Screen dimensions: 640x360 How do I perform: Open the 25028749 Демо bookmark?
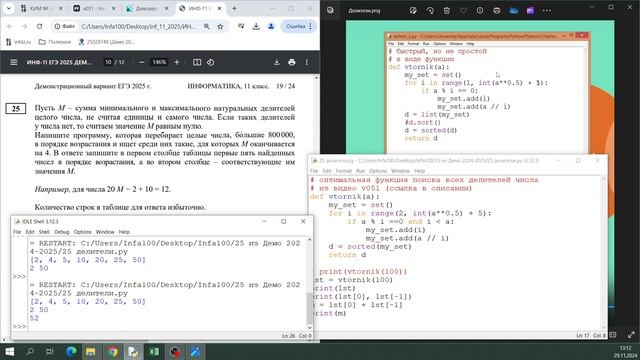106,42
